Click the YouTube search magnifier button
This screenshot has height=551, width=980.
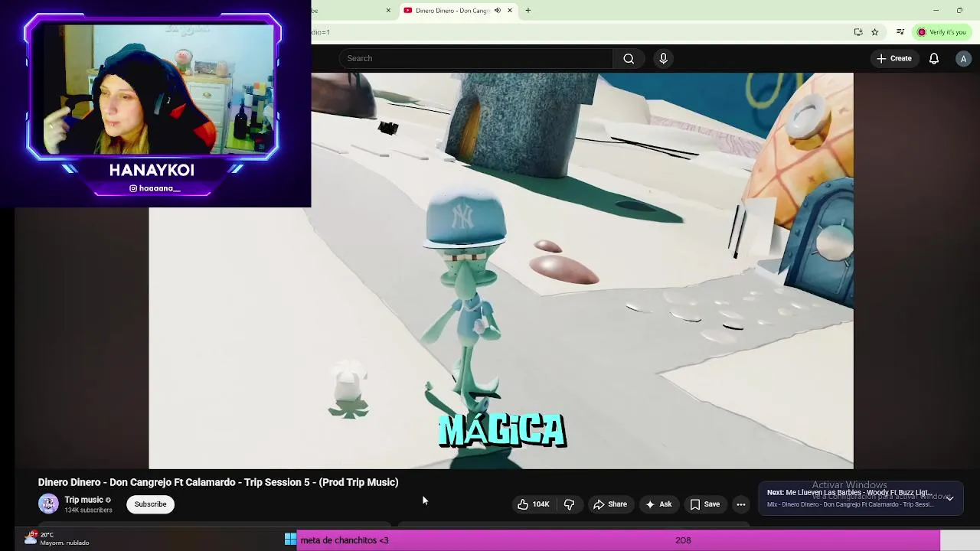tap(629, 58)
